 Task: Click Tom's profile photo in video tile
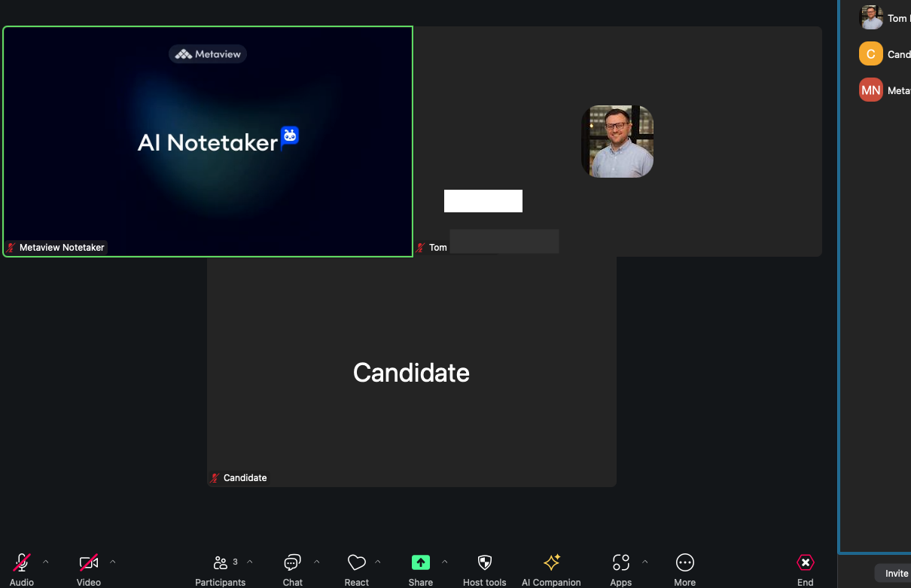pyautogui.click(x=617, y=142)
